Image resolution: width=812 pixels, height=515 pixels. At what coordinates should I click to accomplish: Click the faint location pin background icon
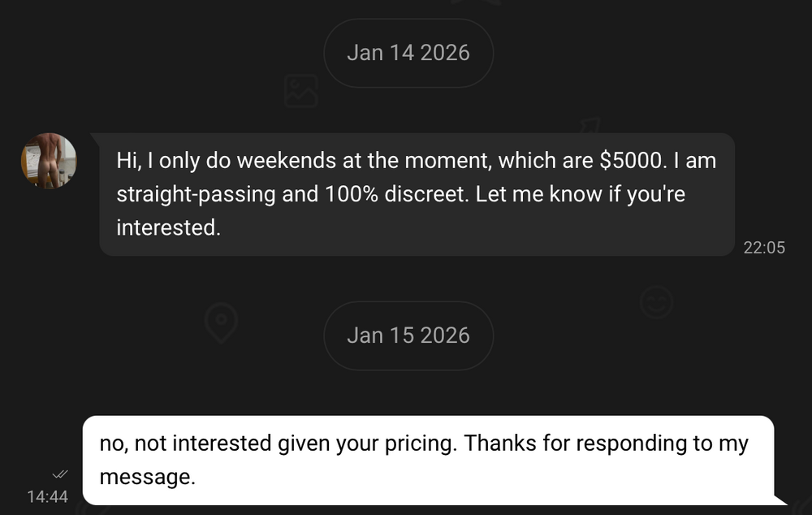click(220, 322)
